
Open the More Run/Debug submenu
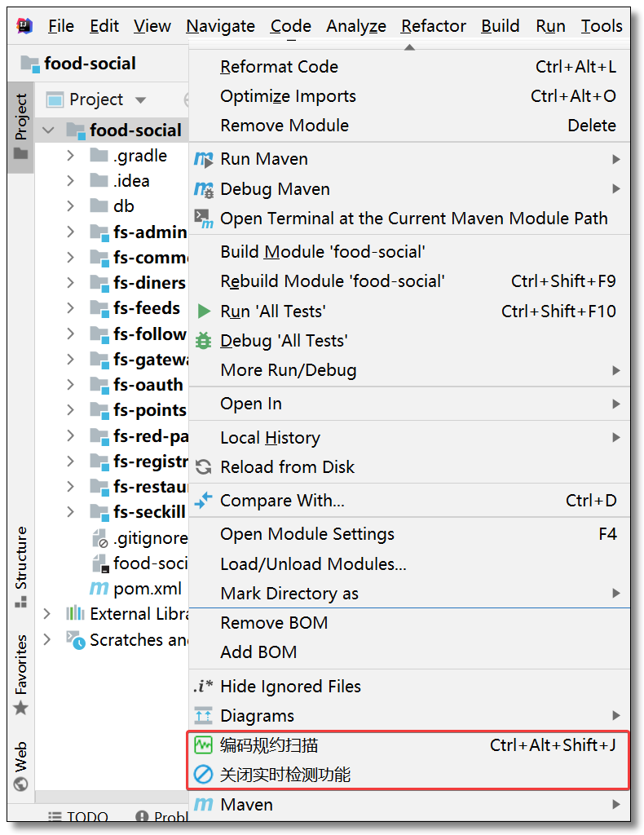pos(409,370)
